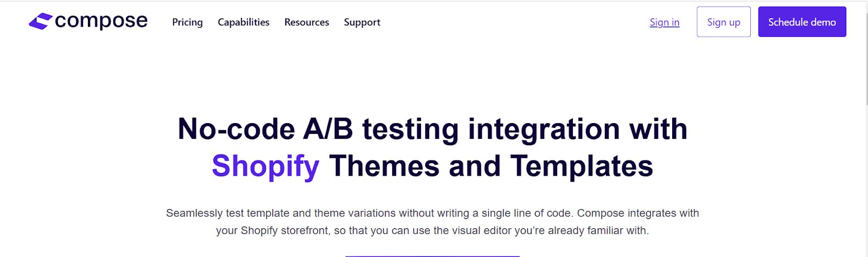The image size is (868, 257).
Task: Click the Sign up button
Action: (x=724, y=22)
